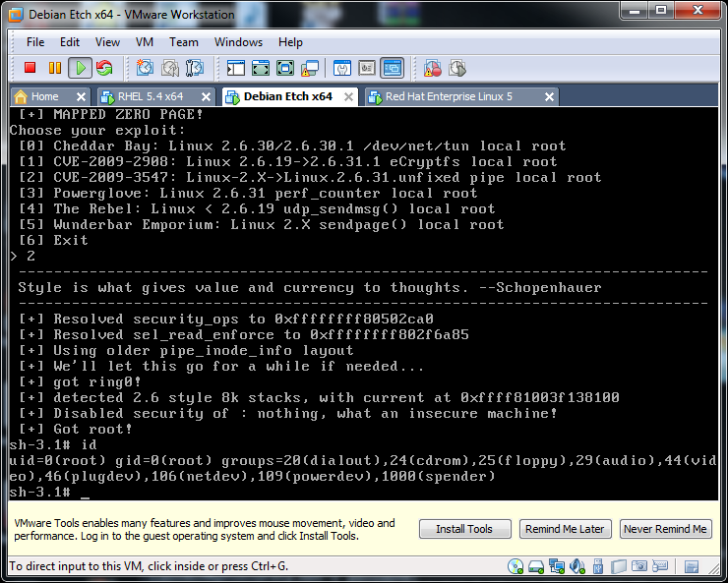The image size is (728, 583).
Task: Close the Home tab
Action: pyautogui.click(x=81, y=96)
